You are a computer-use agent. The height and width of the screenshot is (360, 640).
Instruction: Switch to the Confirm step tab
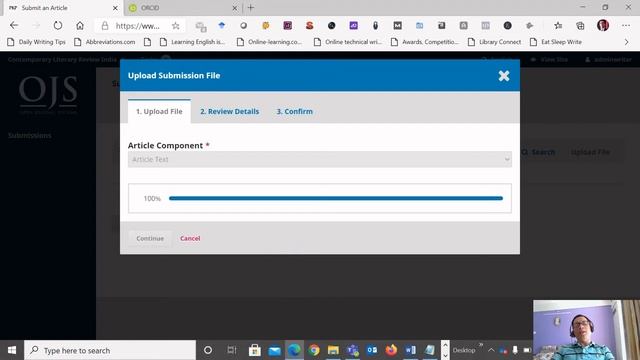(294, 111)
